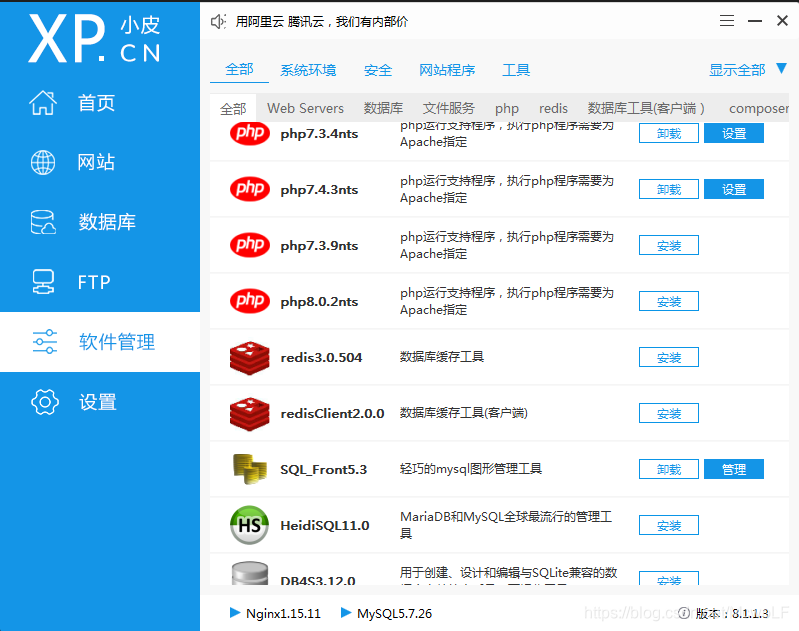The height and width of the screenshot is (631, 799).
Task: Install redisClient2.0.0 with 安装
Action: 669,413
